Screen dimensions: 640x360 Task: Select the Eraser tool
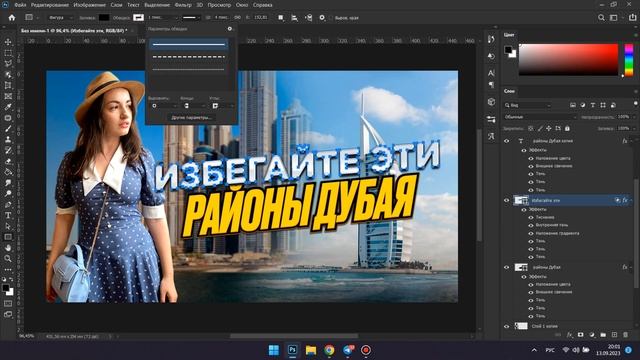point(8,161)
